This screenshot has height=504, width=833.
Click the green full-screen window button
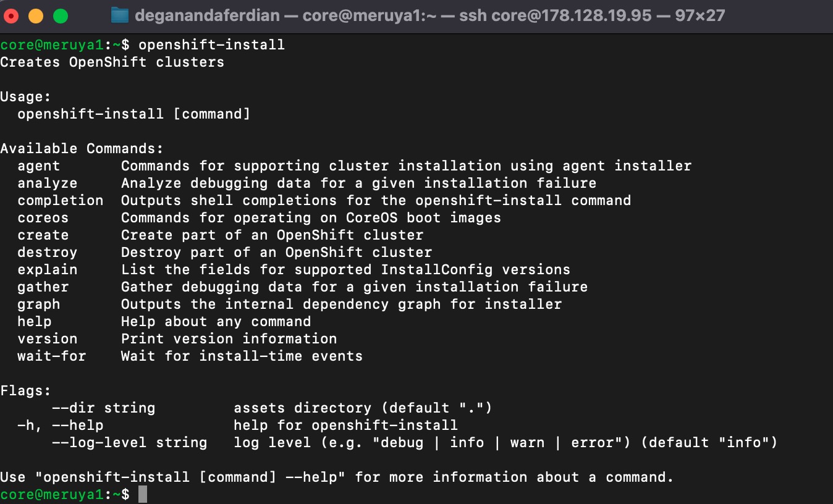(x=61, y=16)
